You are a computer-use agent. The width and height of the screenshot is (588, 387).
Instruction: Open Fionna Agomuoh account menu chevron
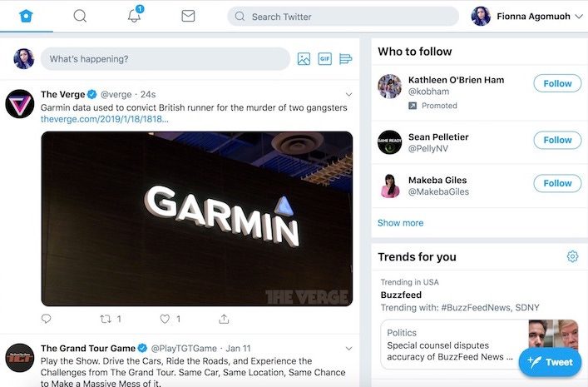click(x=579, y=17)
